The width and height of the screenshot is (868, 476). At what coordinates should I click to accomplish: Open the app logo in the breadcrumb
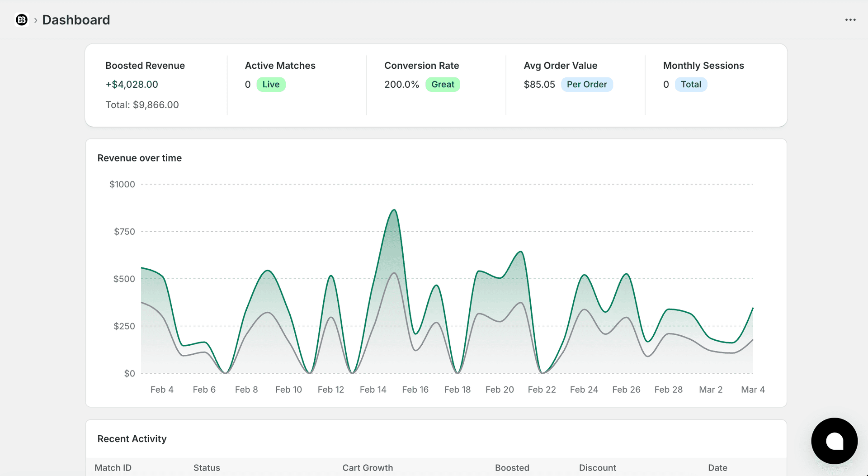pyautogui.click(x=21, y=20)
